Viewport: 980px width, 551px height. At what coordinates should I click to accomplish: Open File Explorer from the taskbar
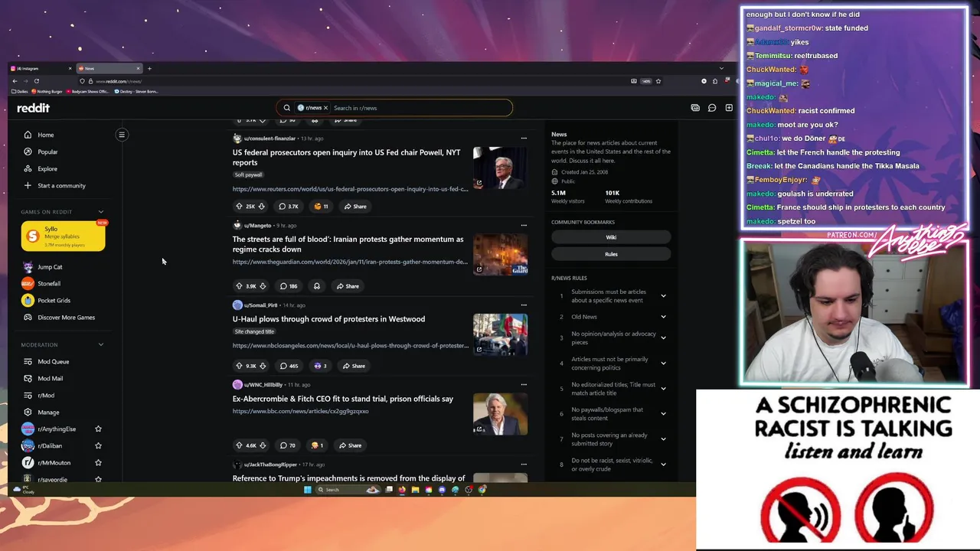coord(415,490)
